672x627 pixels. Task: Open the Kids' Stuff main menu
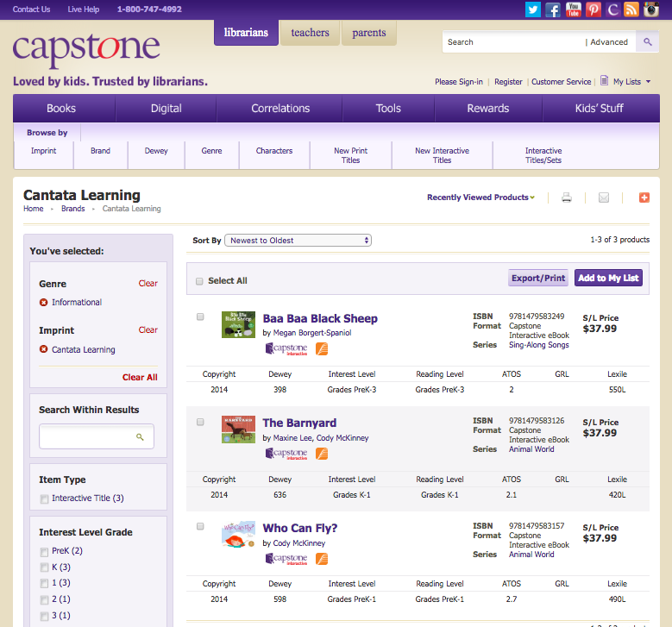click(x=600, y=109)
